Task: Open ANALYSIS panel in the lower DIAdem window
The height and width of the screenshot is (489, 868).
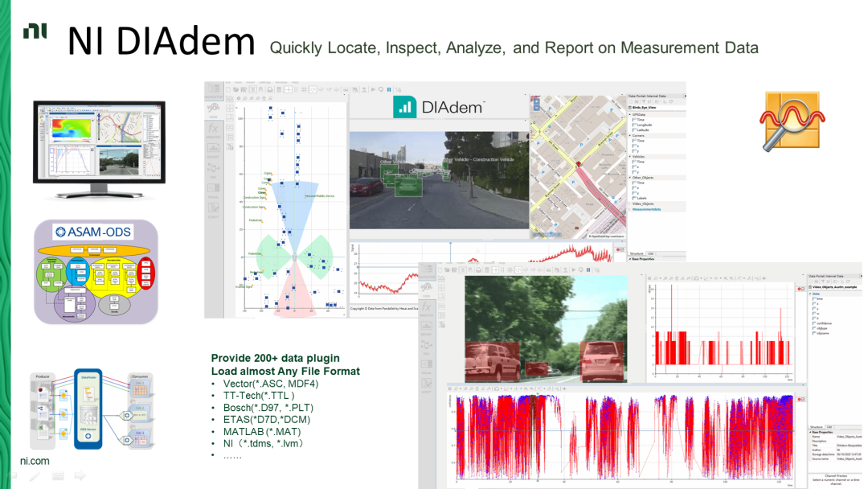Action: [426, 309]
